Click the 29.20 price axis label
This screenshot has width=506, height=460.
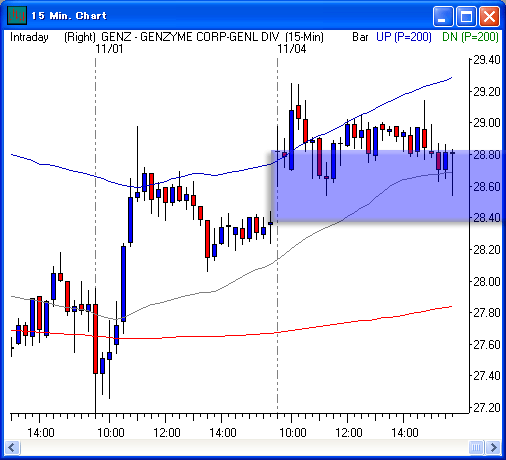(487, 91)
